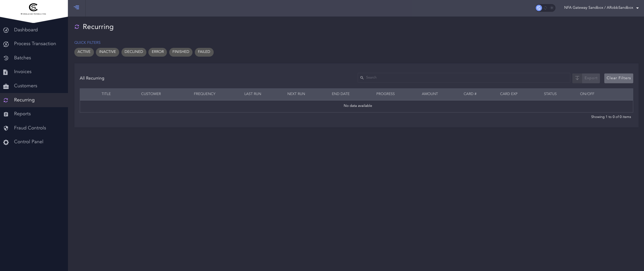This screenshot has height=271, width=644.
Task: Switch to dark theme with moon icon
Action: click(539, 8)
